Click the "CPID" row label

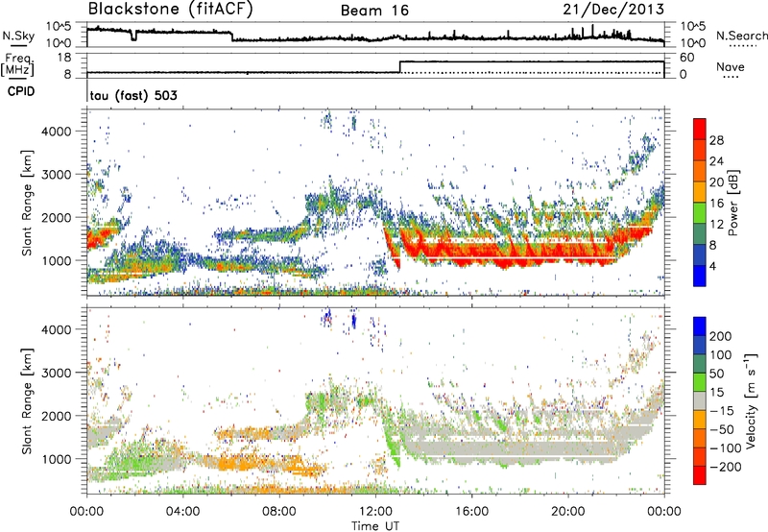coord(21,91)
